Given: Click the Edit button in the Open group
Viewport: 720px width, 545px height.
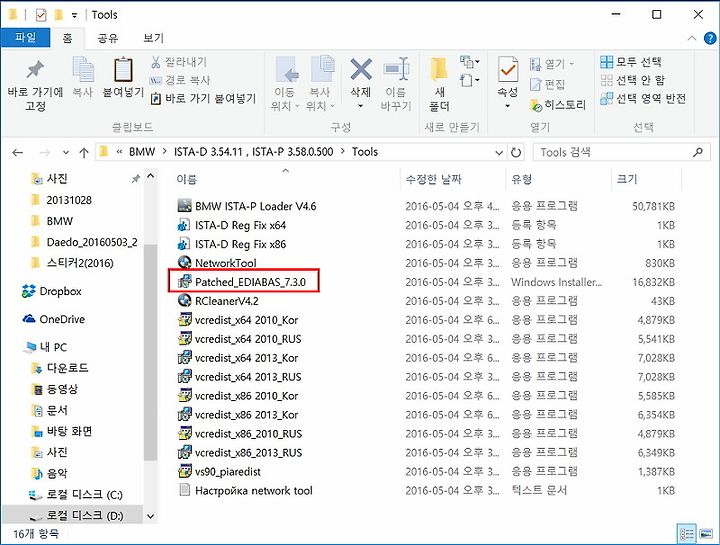Looking at the screenshot, I should (547, 84).
